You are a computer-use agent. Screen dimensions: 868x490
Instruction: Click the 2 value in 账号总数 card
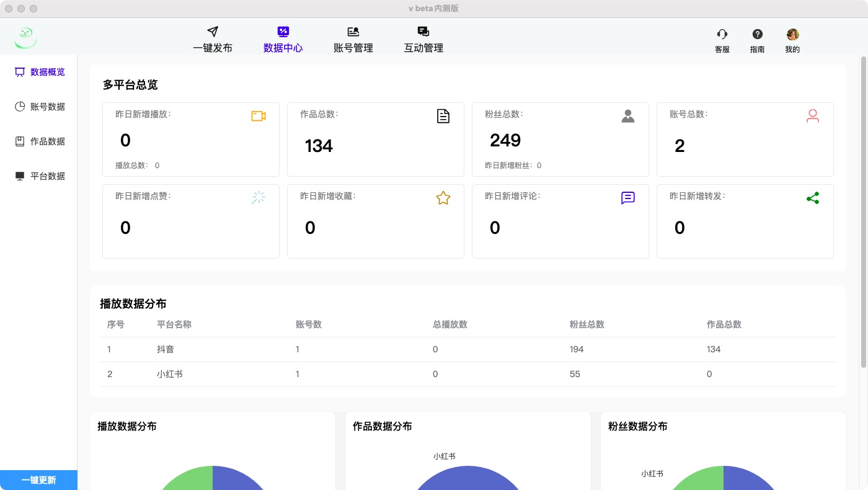point(680,146)
